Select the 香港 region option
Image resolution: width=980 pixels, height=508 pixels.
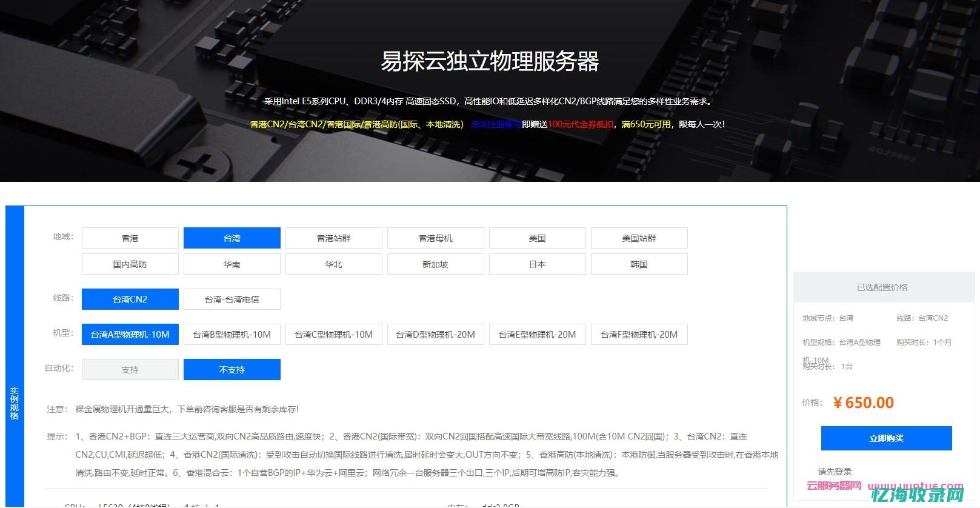coord(130,238)
